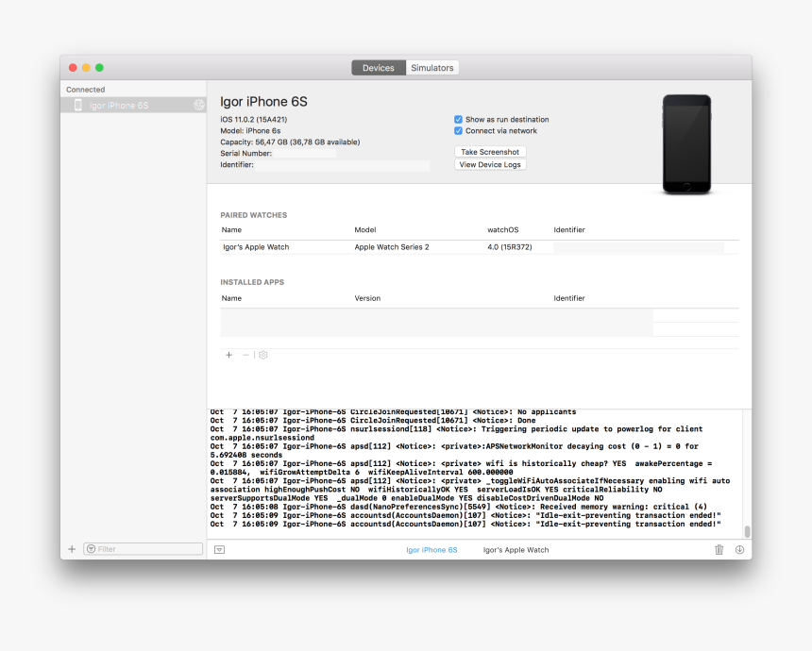
Task: Click the iPhone device icon in sidebar
Action: 78,105
